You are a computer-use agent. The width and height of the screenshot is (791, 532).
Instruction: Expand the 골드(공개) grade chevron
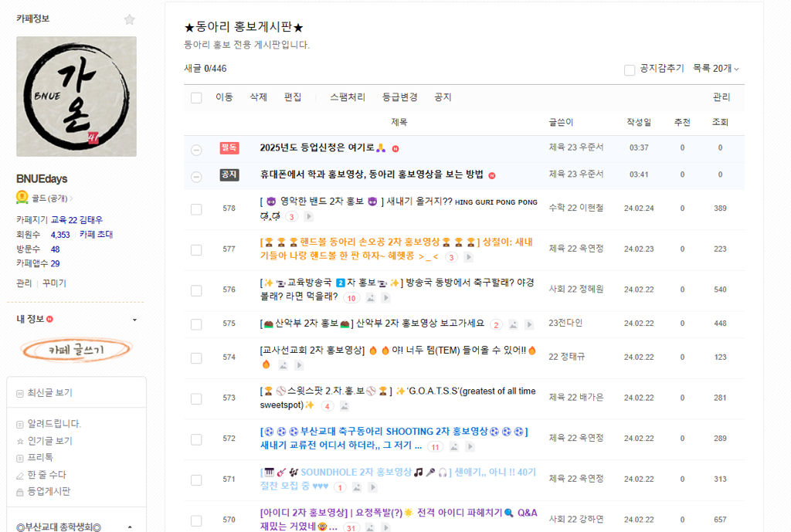coord(71,198)
